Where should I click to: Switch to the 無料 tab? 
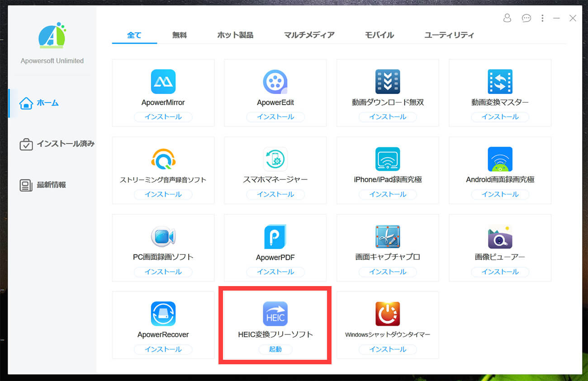click(x=179, y=35)
